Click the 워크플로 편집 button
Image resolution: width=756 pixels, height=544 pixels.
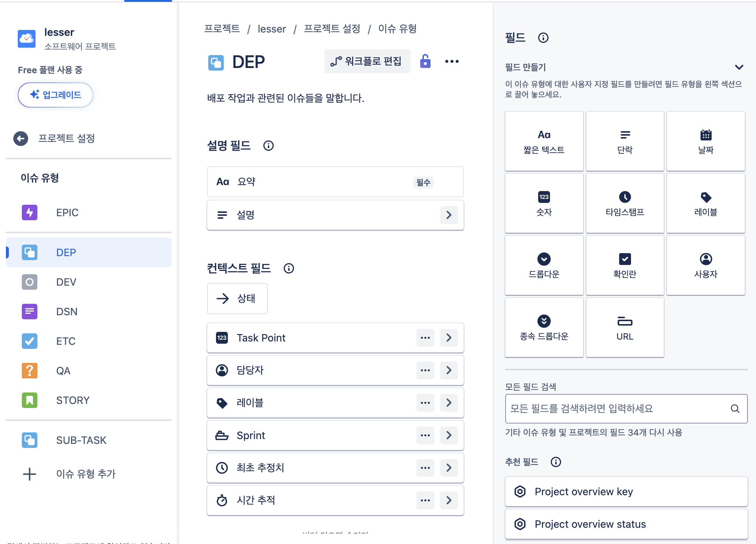[x=367, y=61]
